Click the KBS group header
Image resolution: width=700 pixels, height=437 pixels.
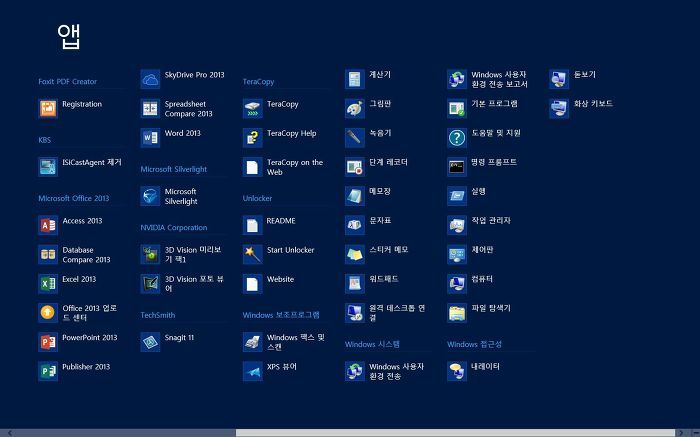point(45,140)
